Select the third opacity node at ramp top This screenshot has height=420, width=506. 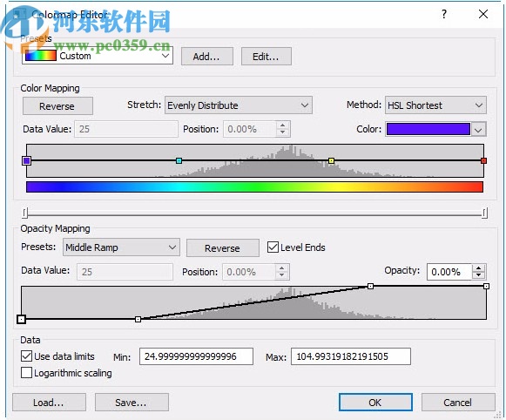(x=370, y=286)
